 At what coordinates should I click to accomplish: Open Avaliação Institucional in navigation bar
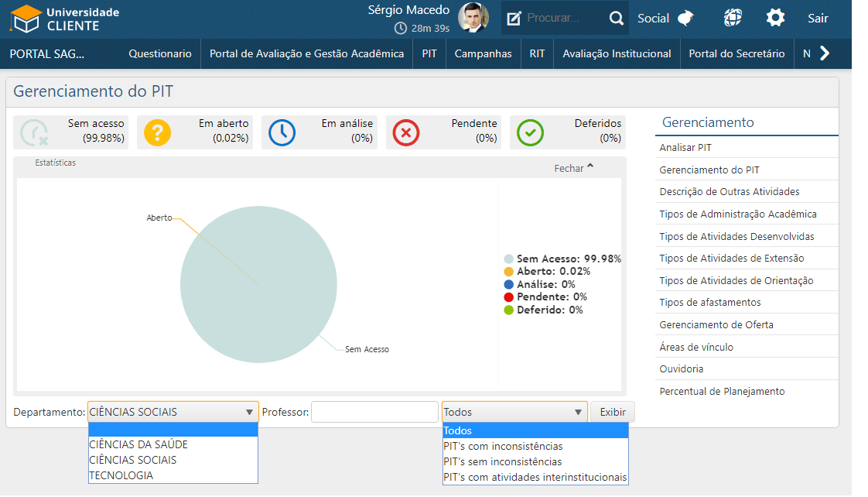[x=617, y=53]
